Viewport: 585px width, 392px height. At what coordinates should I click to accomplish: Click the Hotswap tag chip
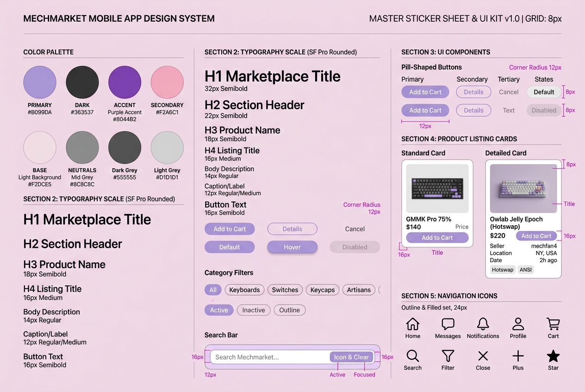tap(503, 269)
